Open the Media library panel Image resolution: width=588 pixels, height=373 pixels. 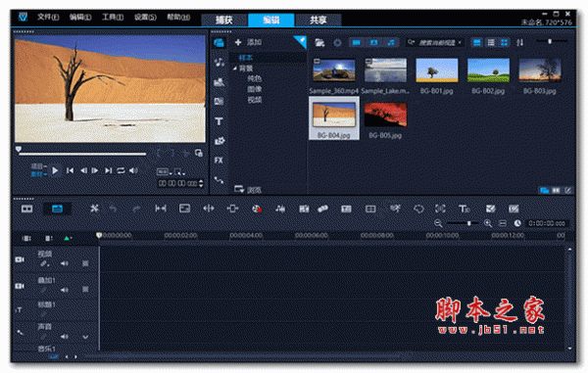pyautogui.click(x=219, y=43)
